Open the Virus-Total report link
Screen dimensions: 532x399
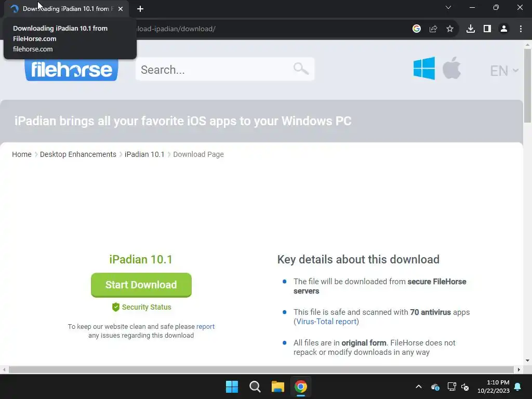point(326,322)
